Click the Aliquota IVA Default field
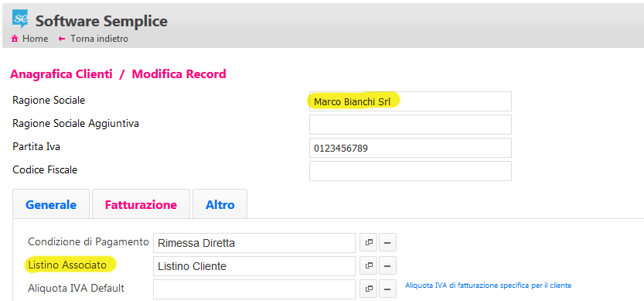The image size is (644, 301). (254, 289)
